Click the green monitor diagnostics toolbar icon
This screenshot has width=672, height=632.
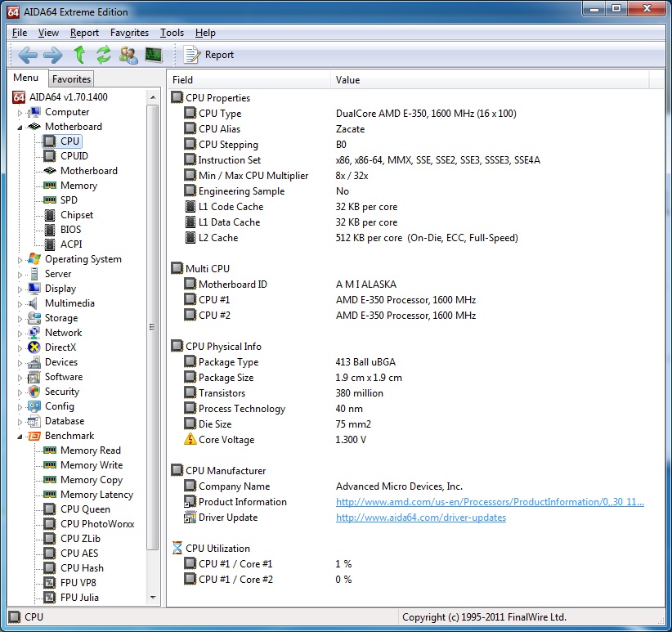(x=154, y=55)
